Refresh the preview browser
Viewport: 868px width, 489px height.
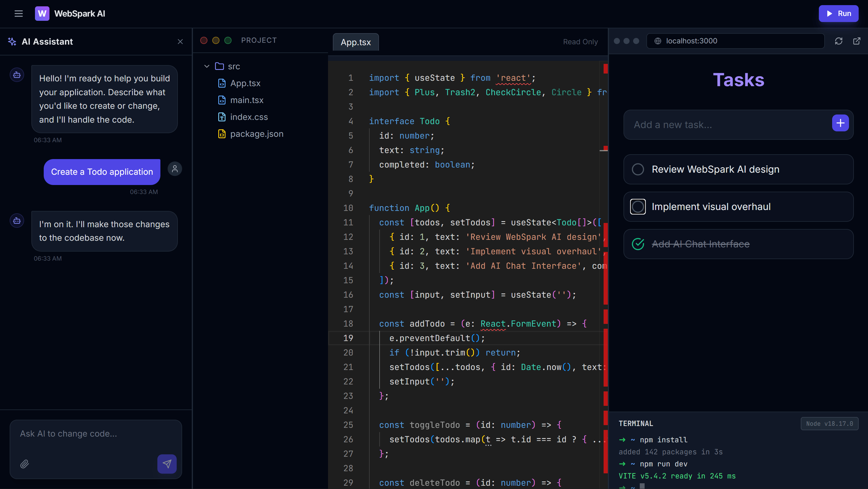[838, 41]
